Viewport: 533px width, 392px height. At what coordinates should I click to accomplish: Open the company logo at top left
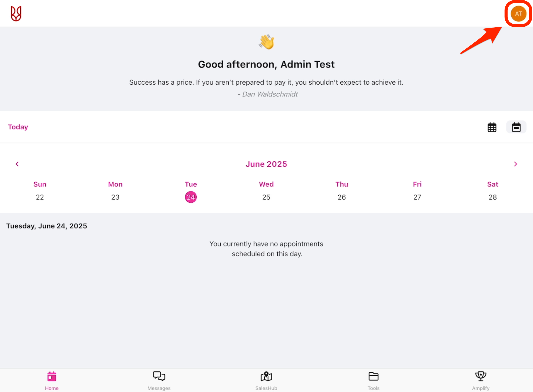(16, 13)
